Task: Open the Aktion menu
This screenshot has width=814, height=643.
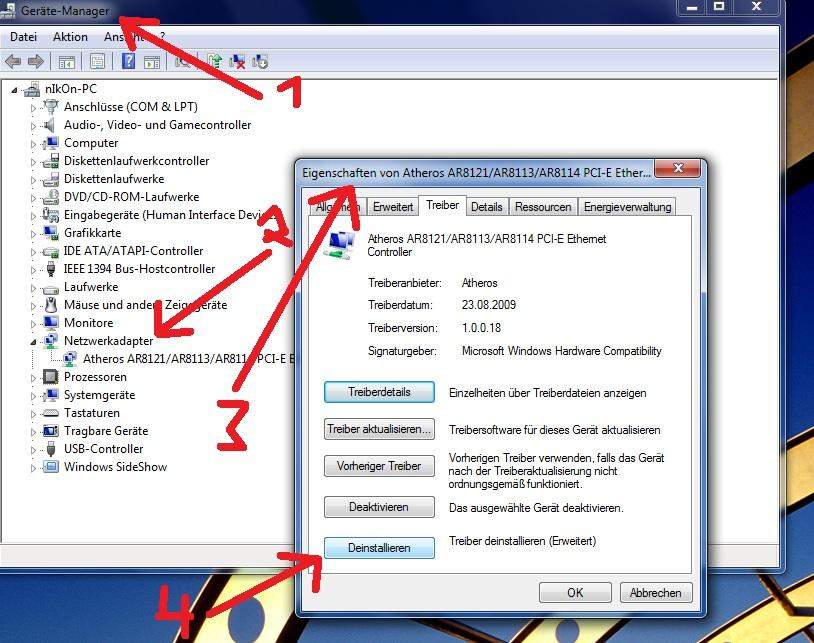Action: (x=70, y=37)
